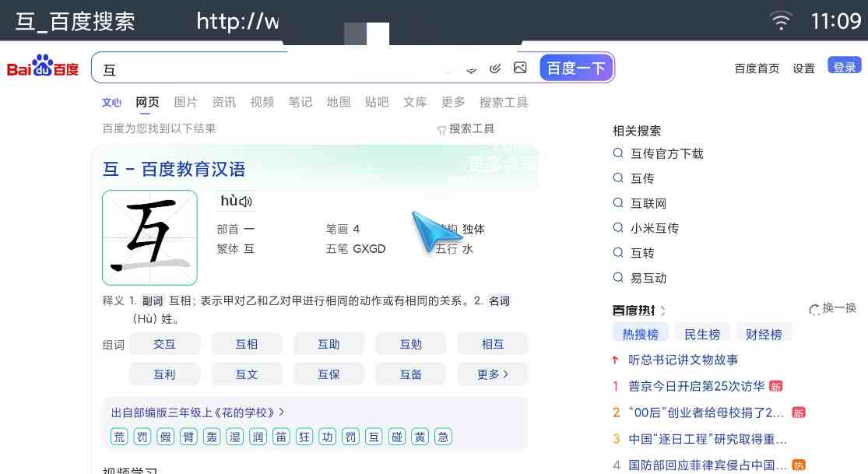Viewport: 868px width, 474px height.
Task: Select the 财经榜 tab
Action: [764, 335]
